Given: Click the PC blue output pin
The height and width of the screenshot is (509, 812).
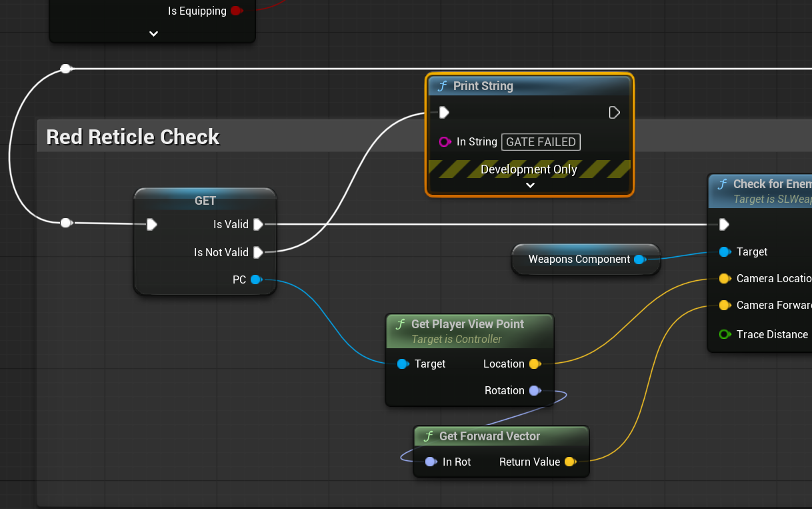Looking at the screenshot, I should click(256, 280).
